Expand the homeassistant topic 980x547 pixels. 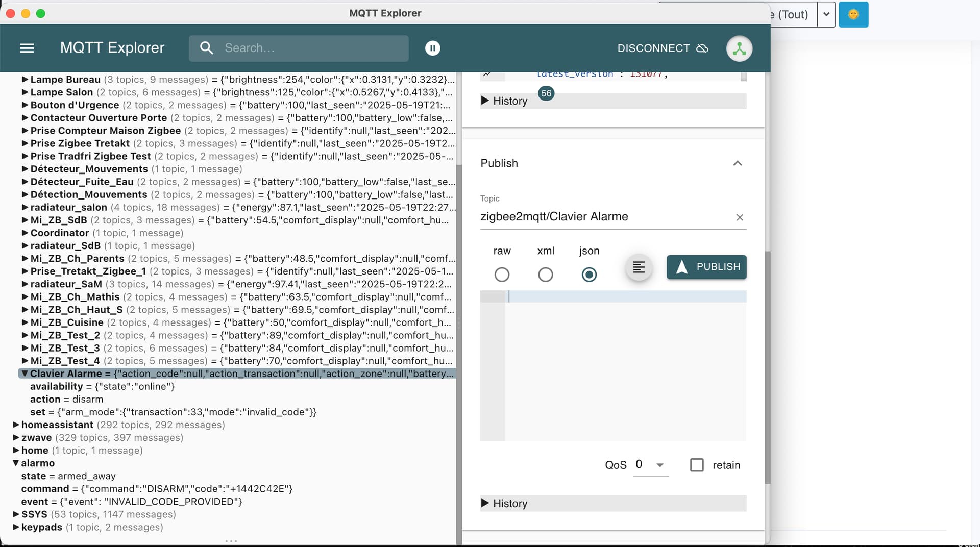point(16,425)
